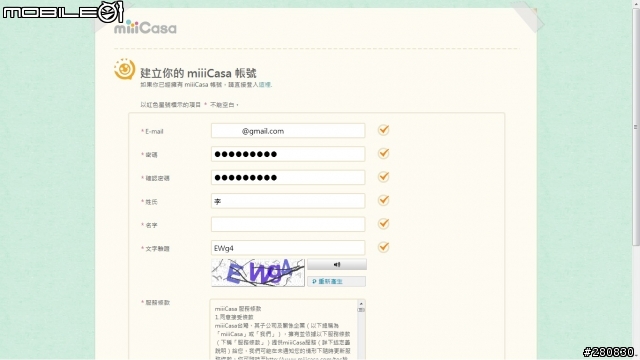640x360 pixels.
Task: Click the checkmark icon beside the captcha text field
Action: (383, 247)
